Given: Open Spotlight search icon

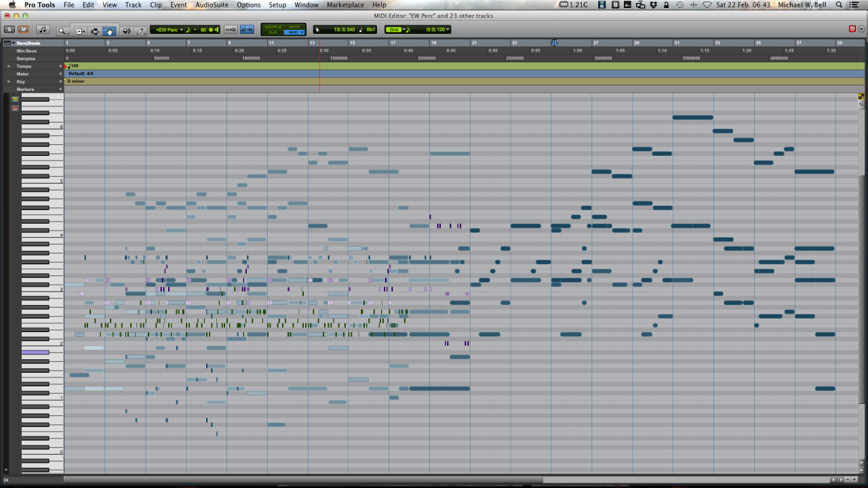Looking at the screenshot, I should tap(838, 5).
